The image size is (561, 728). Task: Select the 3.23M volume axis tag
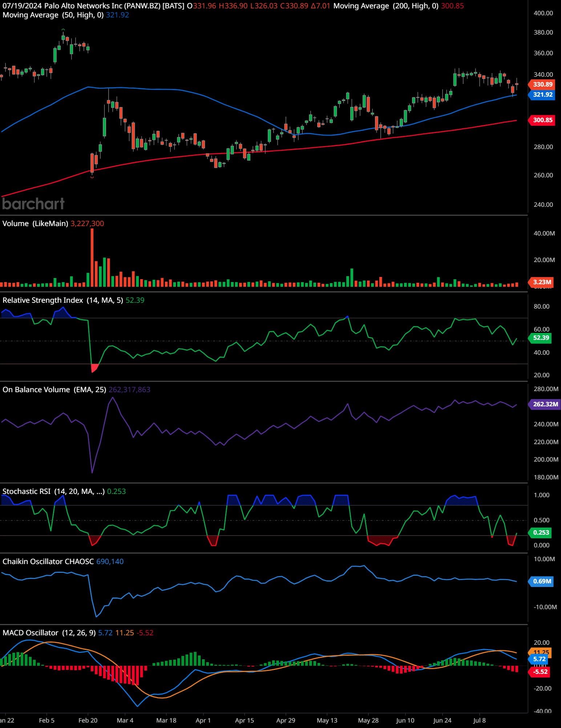pyautogui.click(x=541, y=282)
